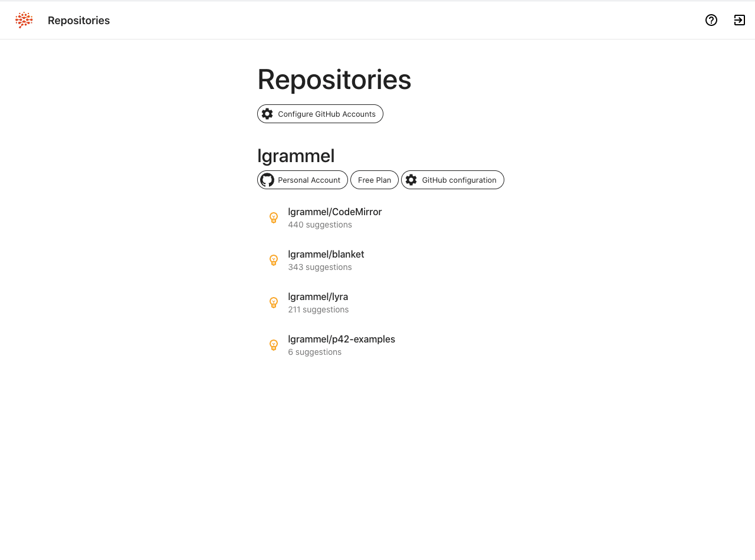Open the lgrammel/blanket repository
This screenshot has width=755, height=560.
[326, 254]
